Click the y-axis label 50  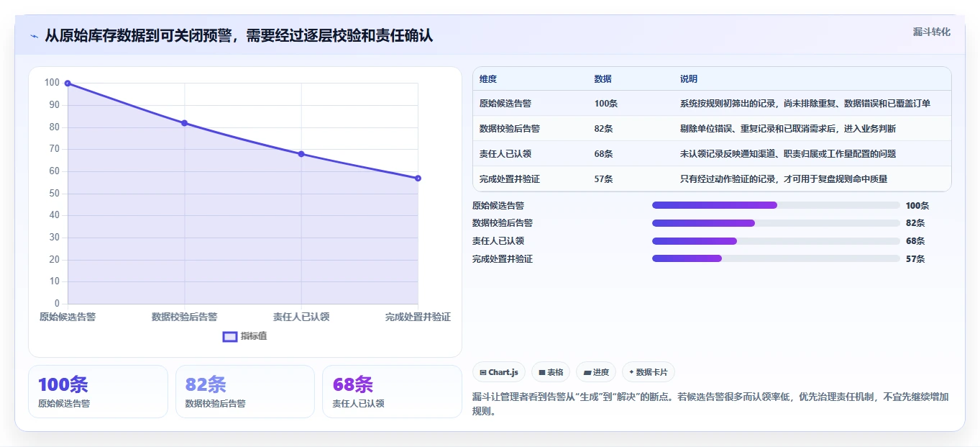click(55, 193)
